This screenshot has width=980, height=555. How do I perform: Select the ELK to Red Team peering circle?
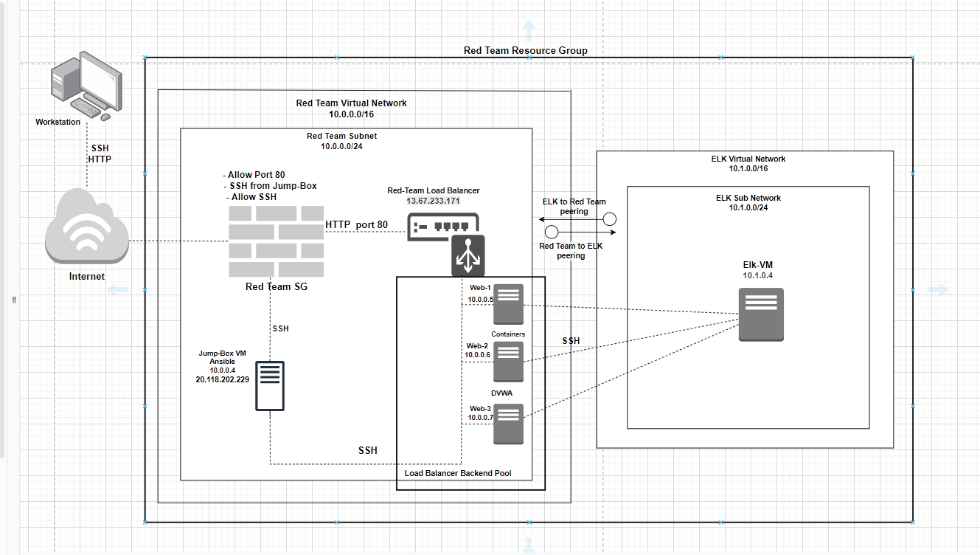(x=609, y=219)
